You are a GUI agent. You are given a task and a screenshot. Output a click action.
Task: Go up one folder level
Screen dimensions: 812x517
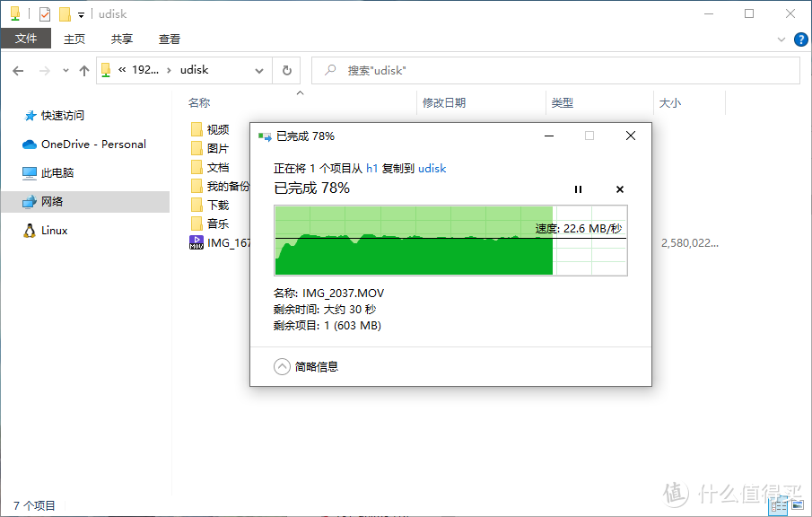pyautogui.click(x=84, y=70)
